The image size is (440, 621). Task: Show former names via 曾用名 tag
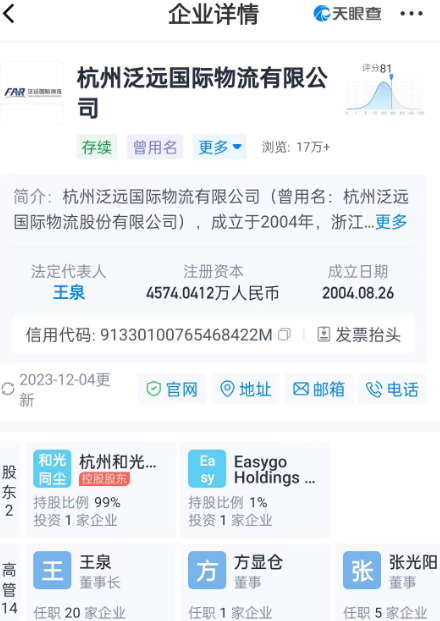coord(155,147)
